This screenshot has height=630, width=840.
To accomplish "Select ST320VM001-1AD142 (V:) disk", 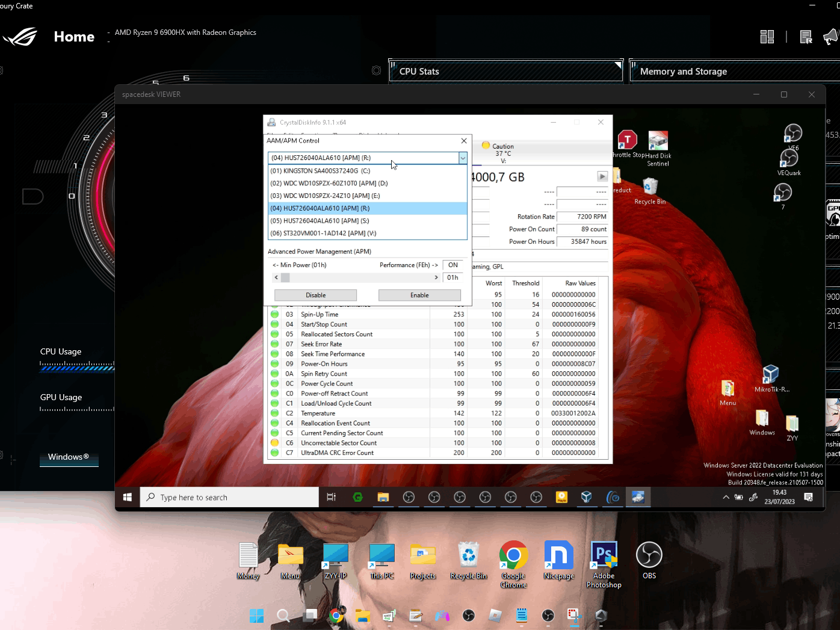I will (367, 233).
